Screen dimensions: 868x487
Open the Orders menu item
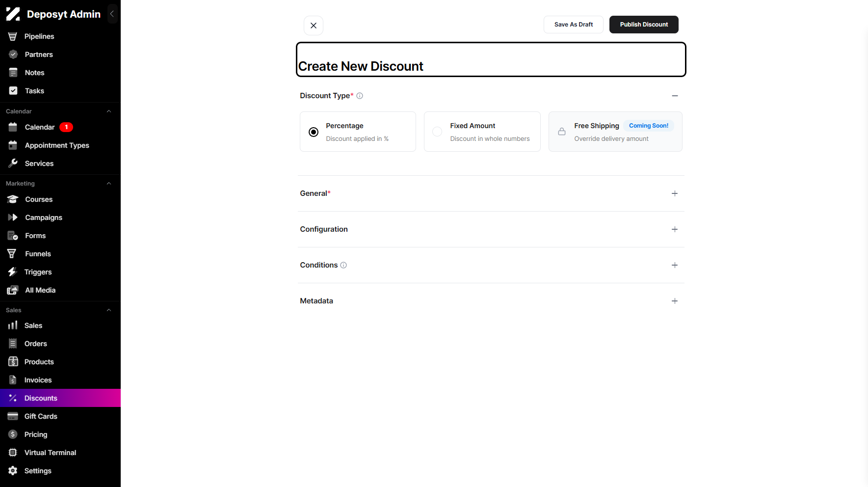click(x=60, y=344)
